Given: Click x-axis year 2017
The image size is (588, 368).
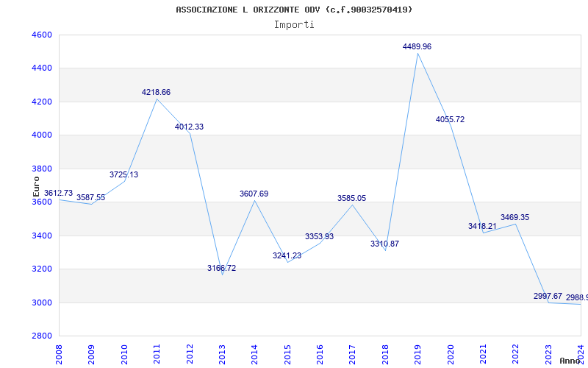Looking at the screenshot, I should (353, 355).
